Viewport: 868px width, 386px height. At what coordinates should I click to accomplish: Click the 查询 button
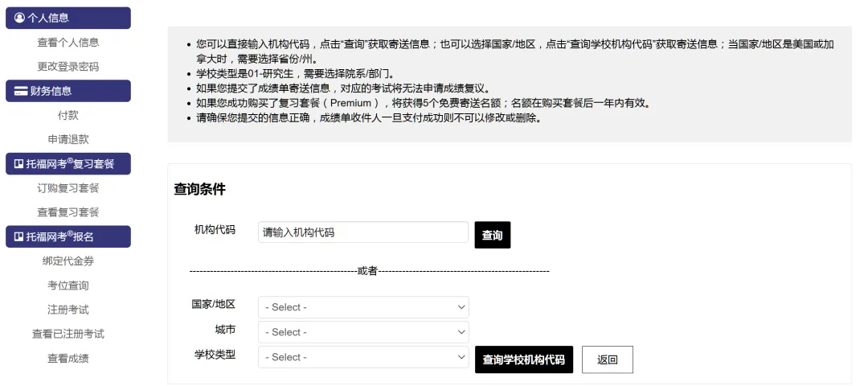click(492, 235)
